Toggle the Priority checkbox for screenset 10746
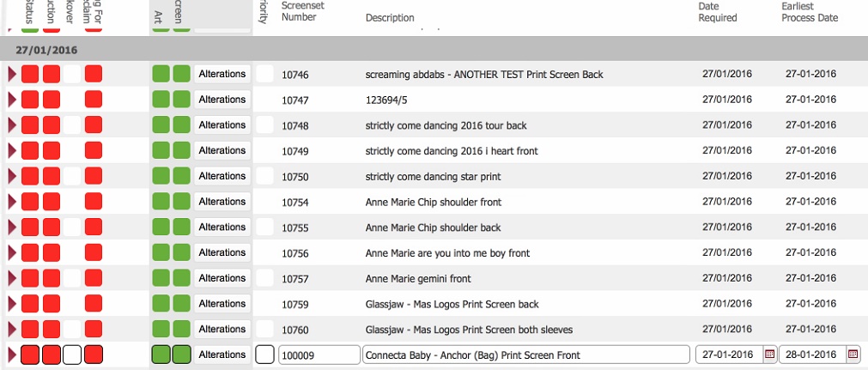This screenshot has width=868, height=370. pyautogui.click(x=265, y=75)
